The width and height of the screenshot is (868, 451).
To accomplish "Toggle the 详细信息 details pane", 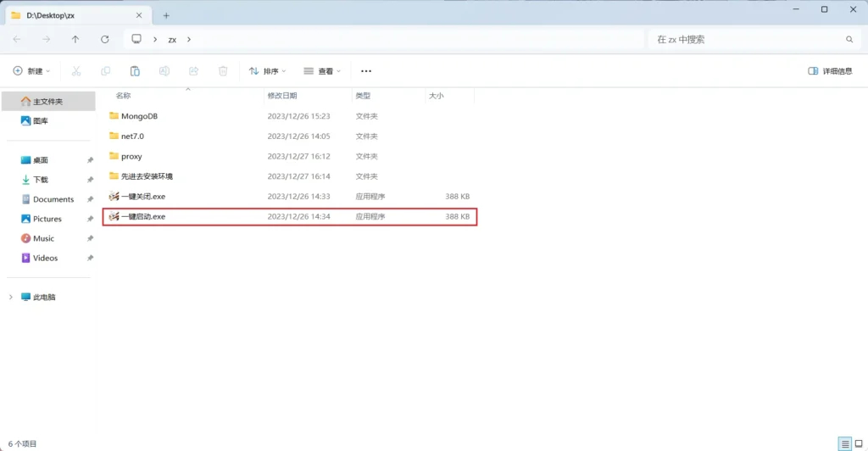I will tap(830, 71).
